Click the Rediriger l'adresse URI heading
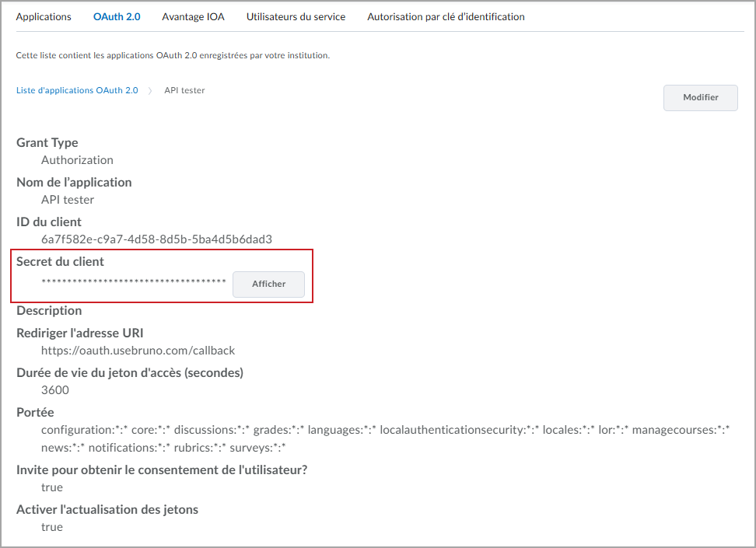 coord(80,333)
